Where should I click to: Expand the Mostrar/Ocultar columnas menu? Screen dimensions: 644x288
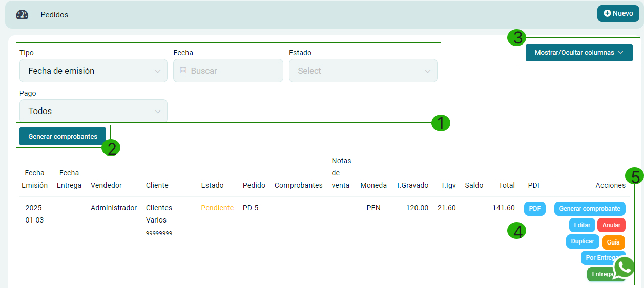click(x=578, y=52)
